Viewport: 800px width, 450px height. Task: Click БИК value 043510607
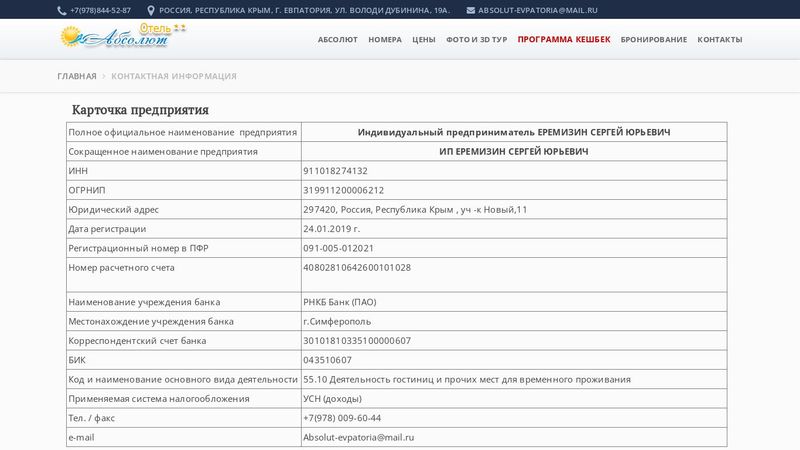pos(328,360)
